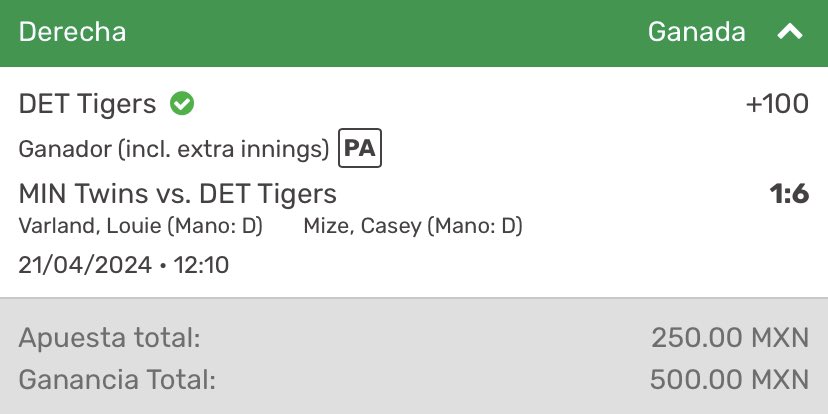828x414 pixels.
Task: Click the green header bar
Action: [x=414, y=33]
